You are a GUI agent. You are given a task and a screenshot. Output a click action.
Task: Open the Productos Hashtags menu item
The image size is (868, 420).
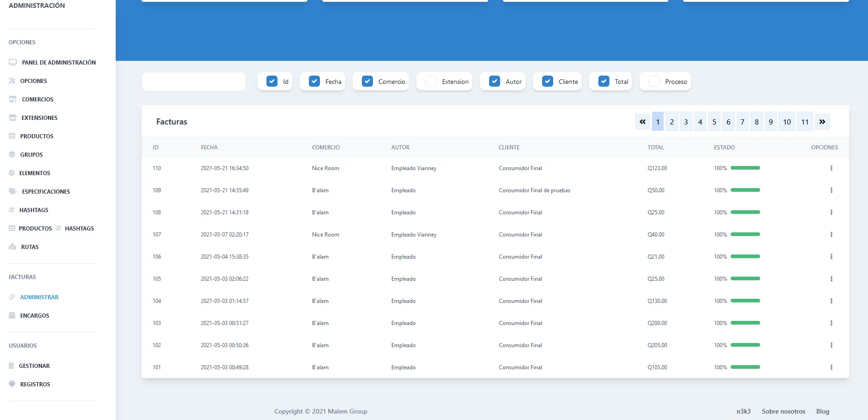pyautogui.click(x=51, y=228)
